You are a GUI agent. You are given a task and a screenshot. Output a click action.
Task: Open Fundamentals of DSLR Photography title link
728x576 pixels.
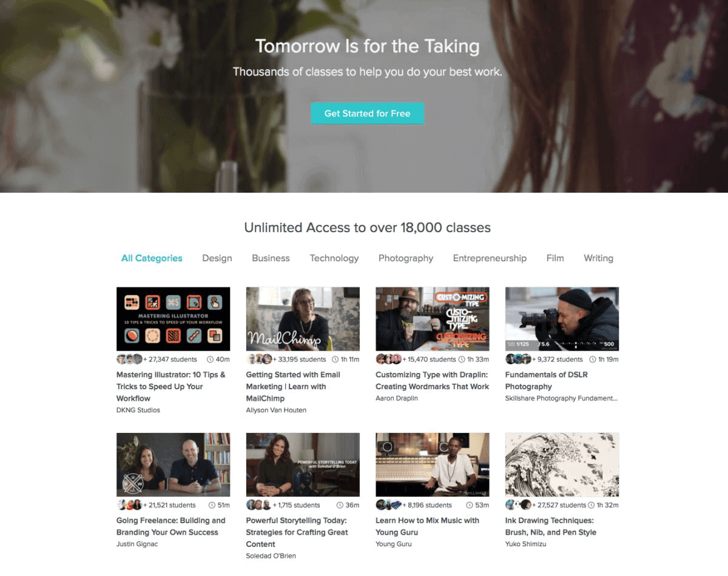click(x=546, y=381)
